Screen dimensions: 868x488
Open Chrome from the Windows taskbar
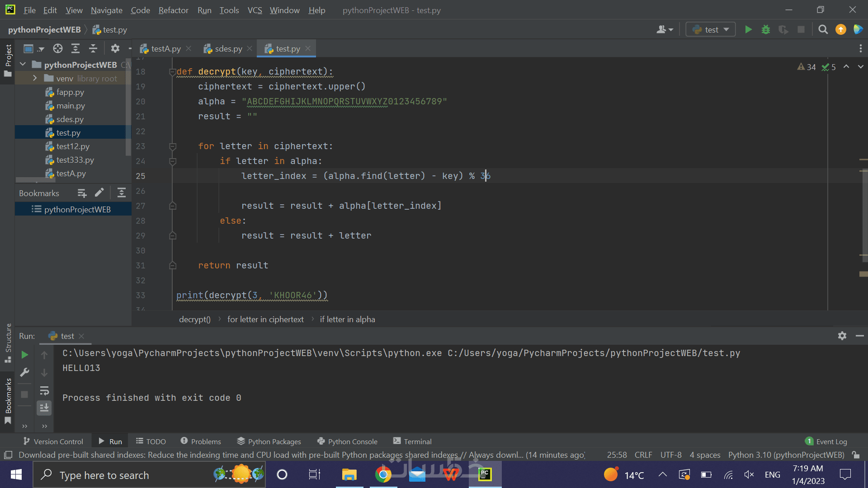point(383,475)
